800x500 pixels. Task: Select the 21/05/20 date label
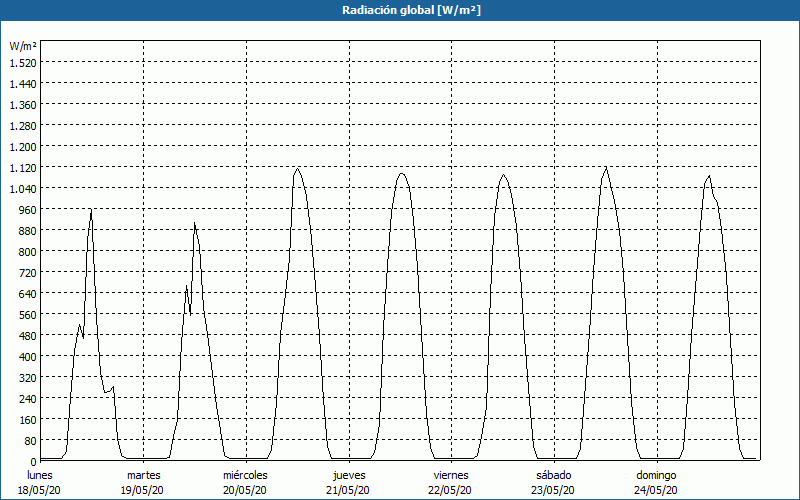pyautogui.click(x=349, y=490)
